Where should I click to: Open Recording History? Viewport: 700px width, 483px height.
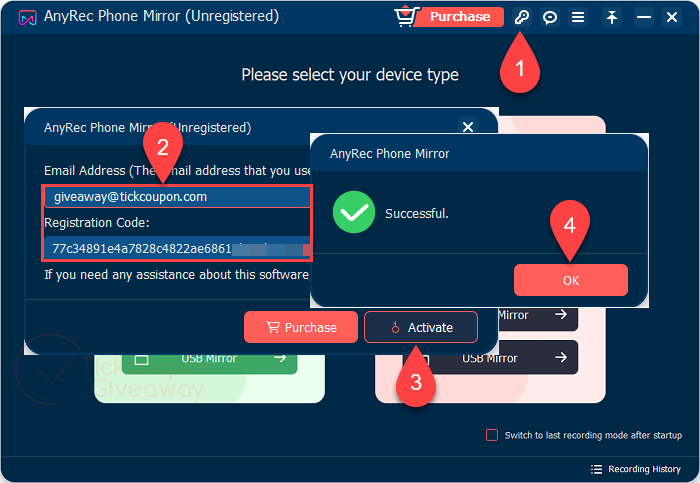pos(636,469)
